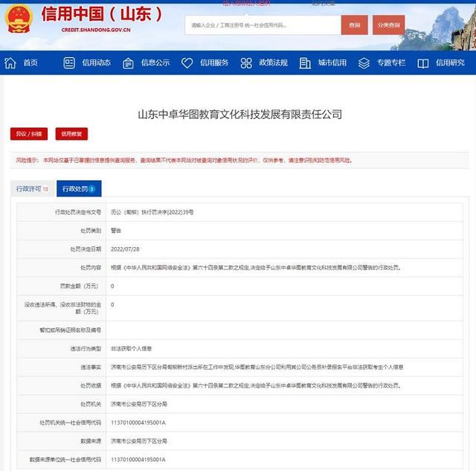Click the 专题专栏 layers icon
The image size is (476, 471).
coord(364,63)
